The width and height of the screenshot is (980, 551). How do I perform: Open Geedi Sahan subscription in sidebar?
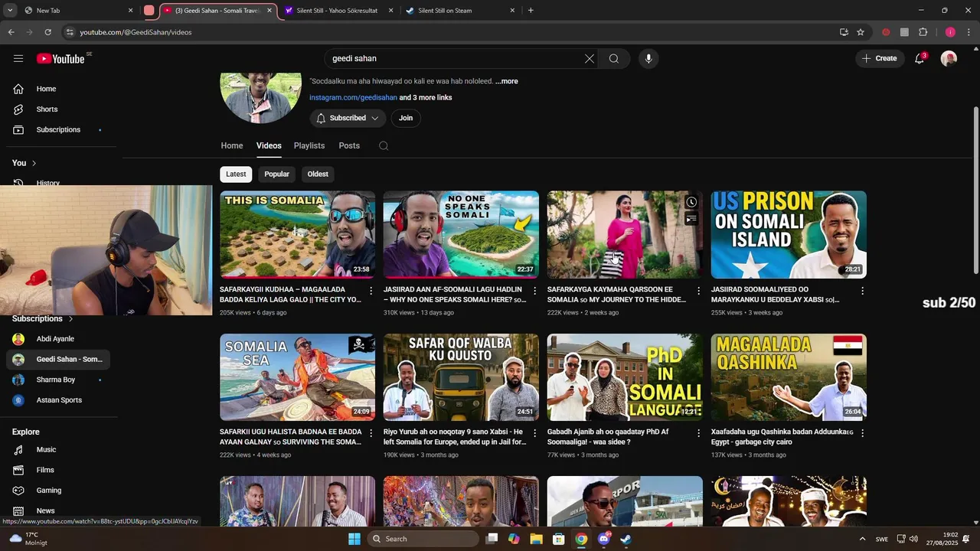60,359
